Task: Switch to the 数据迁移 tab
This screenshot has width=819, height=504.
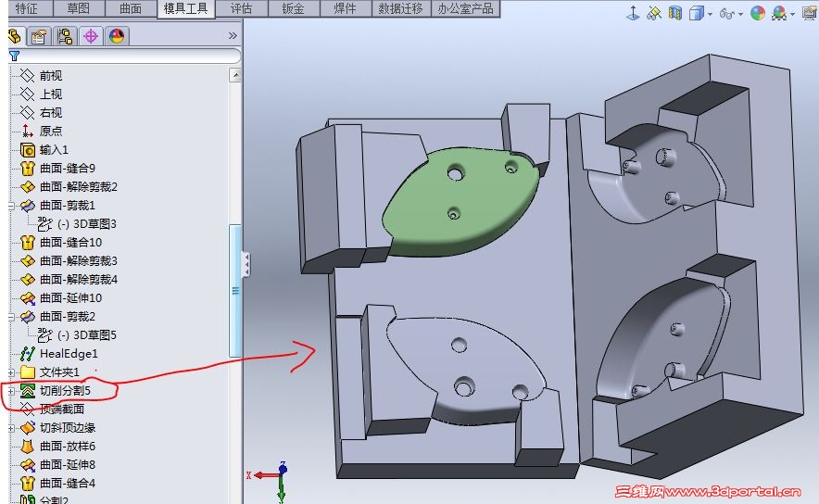Action: (x=401, y=9)
